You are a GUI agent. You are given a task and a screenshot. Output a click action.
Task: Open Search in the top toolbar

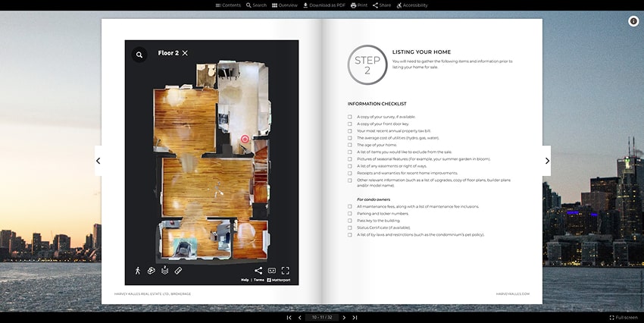coord(256,5)
